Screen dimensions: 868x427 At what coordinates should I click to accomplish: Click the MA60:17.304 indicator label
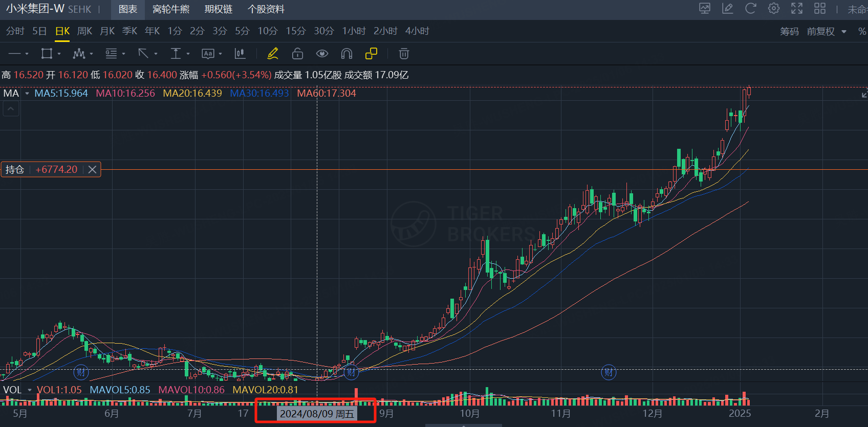click(x=326, y=93)
